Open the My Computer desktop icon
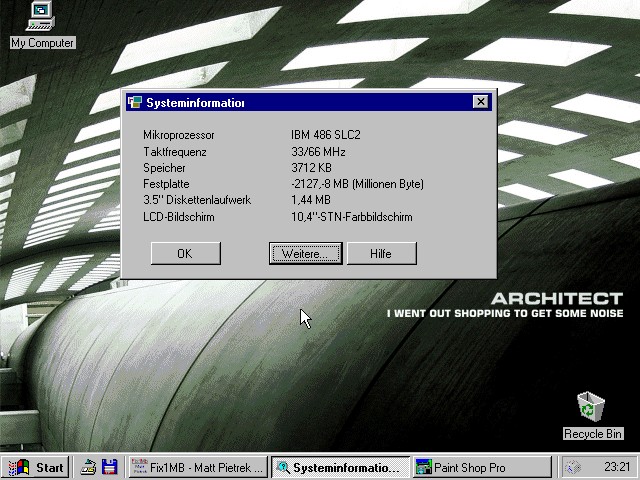Viewport: 640px width, 480px height. click(41, 25)
